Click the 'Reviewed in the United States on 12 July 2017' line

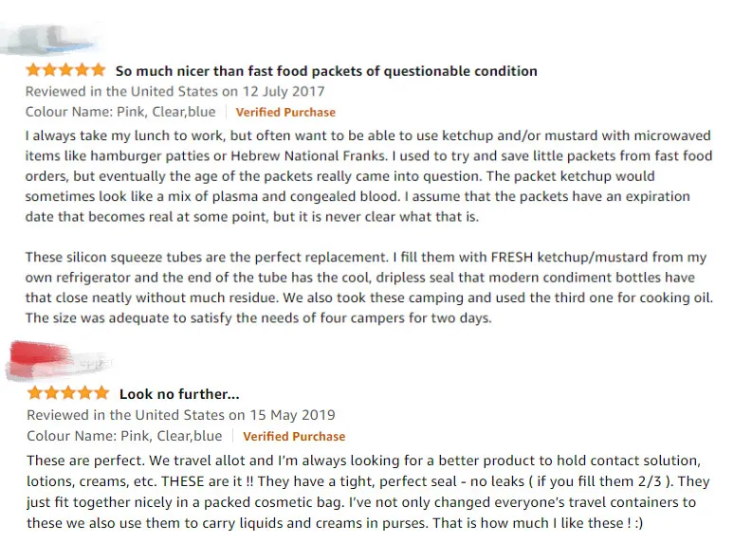174,92
